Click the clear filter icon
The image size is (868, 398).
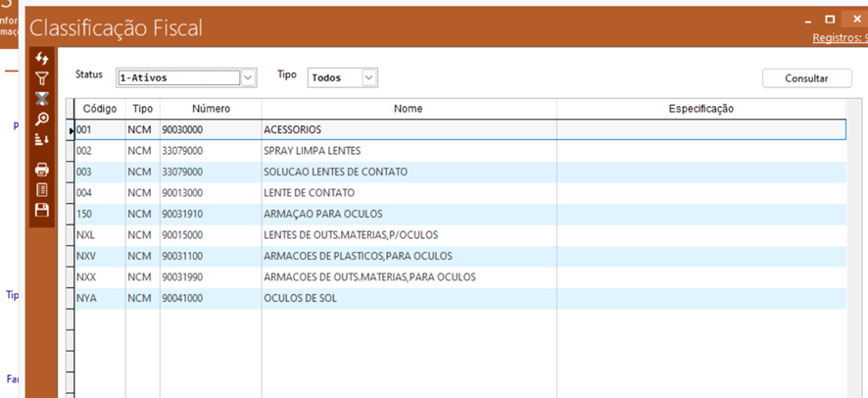pos(42,99)
